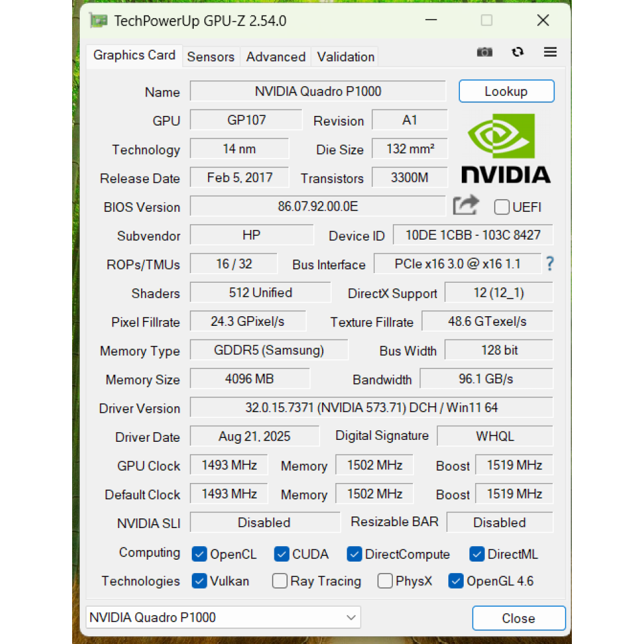Click the Device ID field 10DE 1CBB
This screenshot has width=644, height=644.
pos(473,235)
